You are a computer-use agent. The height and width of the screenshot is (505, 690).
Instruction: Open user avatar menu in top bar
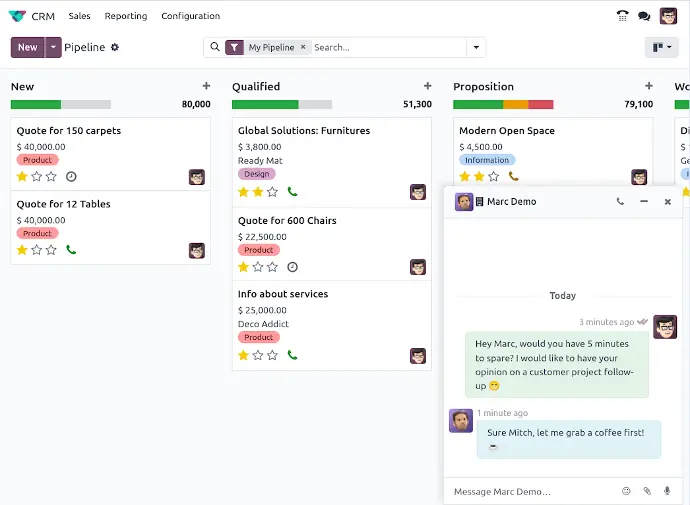(x=668, y=16)
